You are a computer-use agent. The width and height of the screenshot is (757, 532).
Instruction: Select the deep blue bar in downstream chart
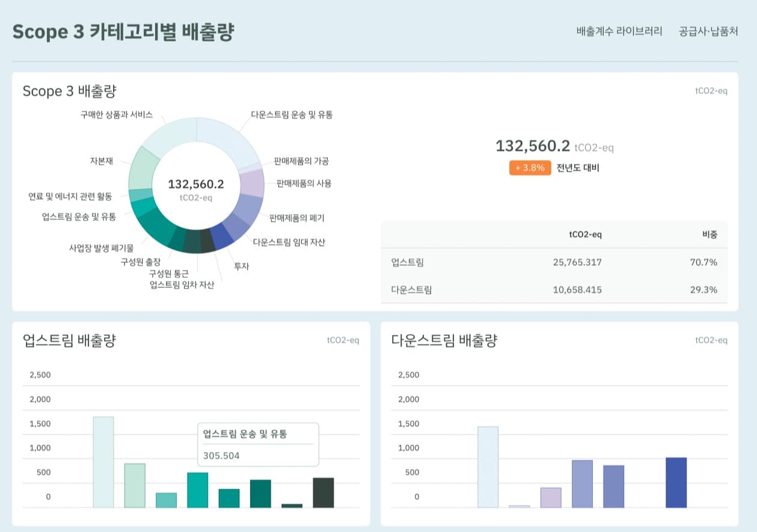coord(676,482)
